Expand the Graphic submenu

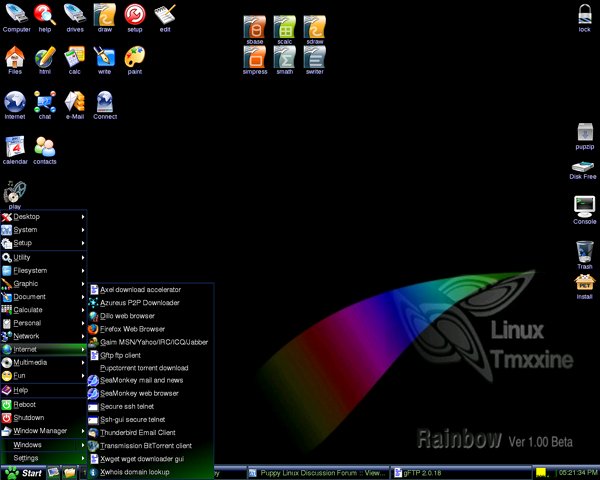(x=43, y=284)
